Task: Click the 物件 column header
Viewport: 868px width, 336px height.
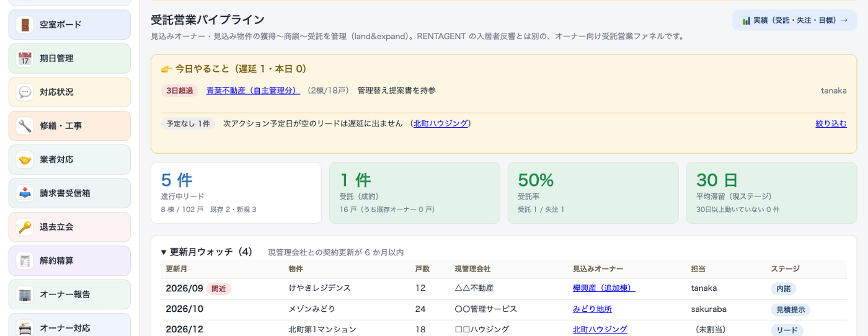Action: point(296,269)
